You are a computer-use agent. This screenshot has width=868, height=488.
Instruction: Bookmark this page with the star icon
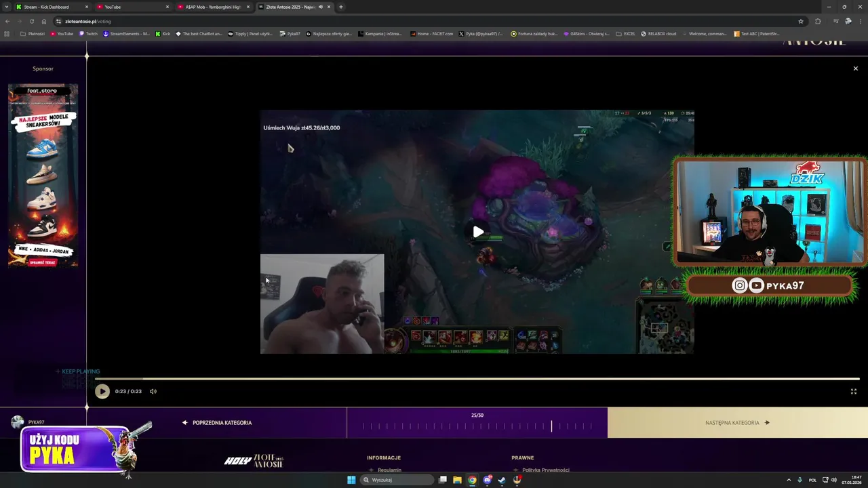point(801,21)
